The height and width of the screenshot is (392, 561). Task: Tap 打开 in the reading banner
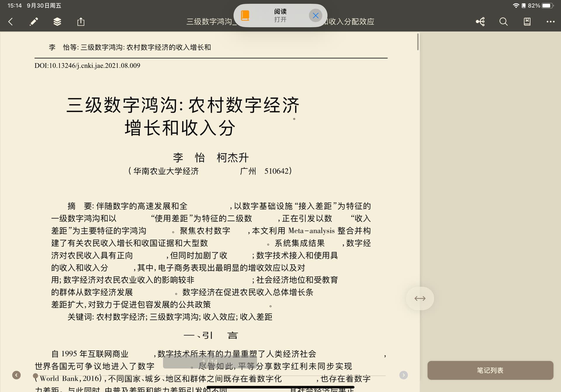(280, 20)
